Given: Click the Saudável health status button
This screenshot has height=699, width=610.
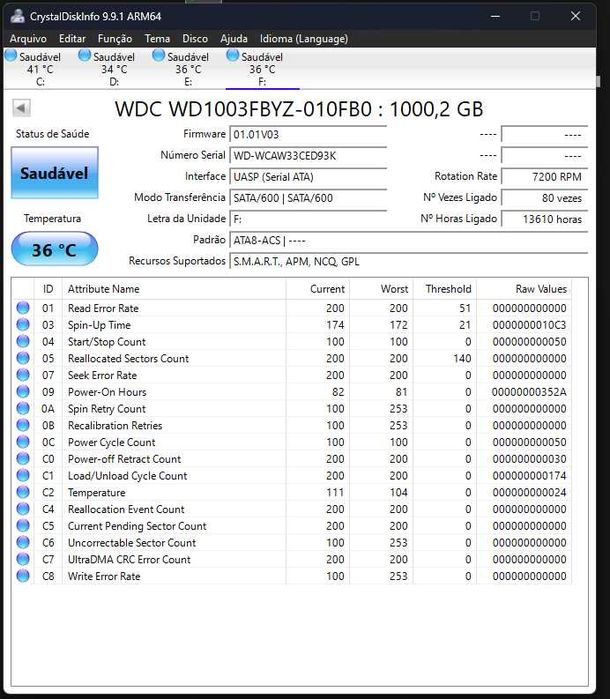Looking at the screenshot, I should coord(54,173).
